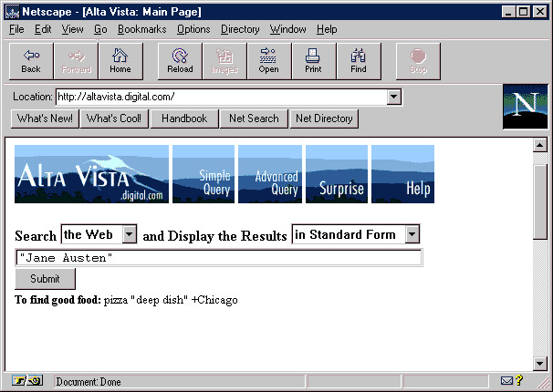Screen dimensions: 553x392
Task: Go to Home page icon
Action: click(x=120, y=61)
